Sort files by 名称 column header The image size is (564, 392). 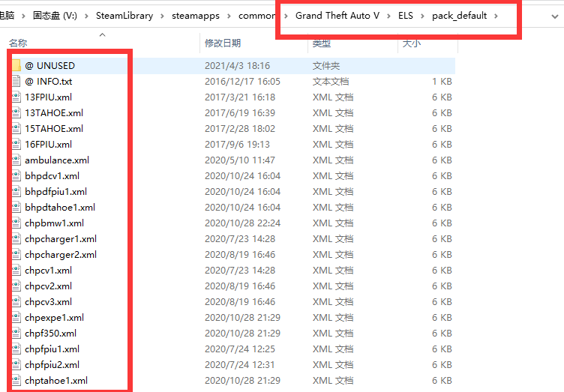[18, 43]
